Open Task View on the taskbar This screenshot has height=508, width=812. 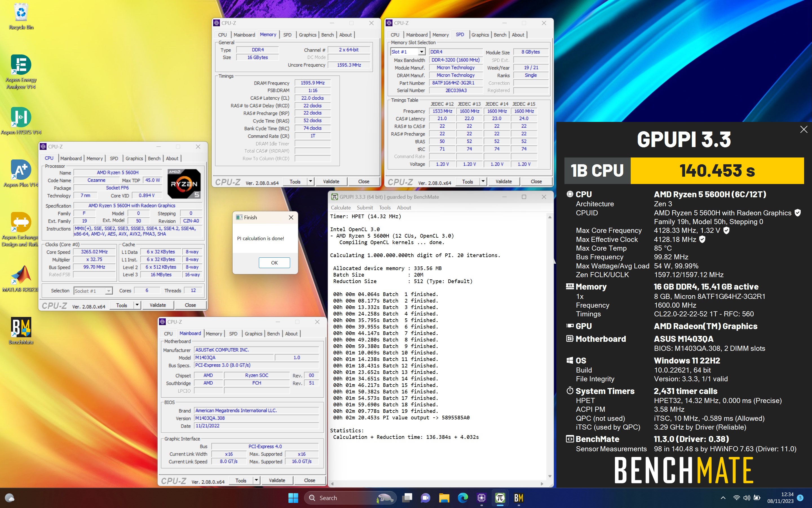coord(407,498)
